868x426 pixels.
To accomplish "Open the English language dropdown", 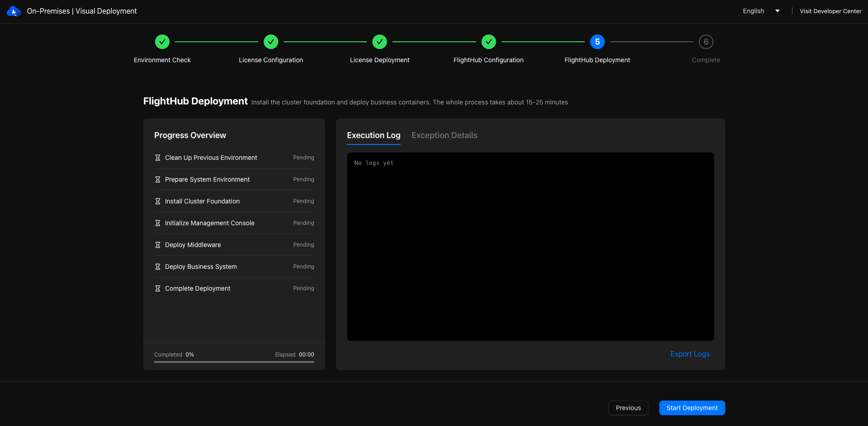I will pos(761,11).
